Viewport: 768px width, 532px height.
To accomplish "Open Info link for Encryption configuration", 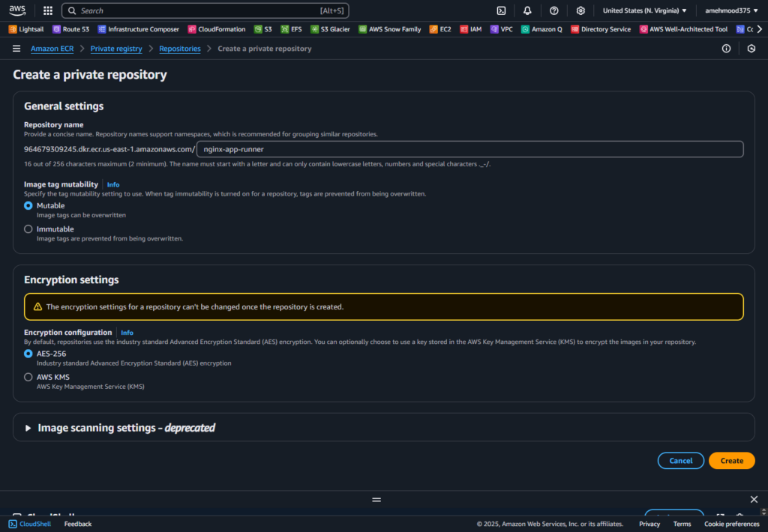I will tap(127, 333).
